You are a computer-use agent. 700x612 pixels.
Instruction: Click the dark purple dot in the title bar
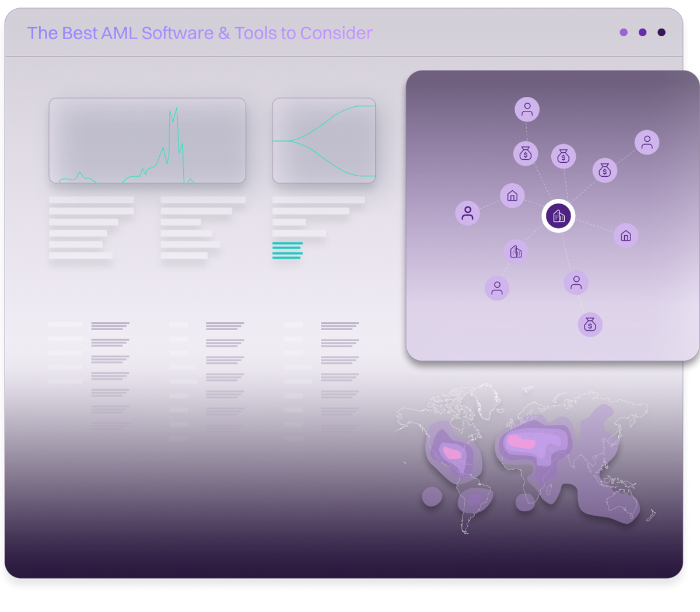[x=661, y=33]
